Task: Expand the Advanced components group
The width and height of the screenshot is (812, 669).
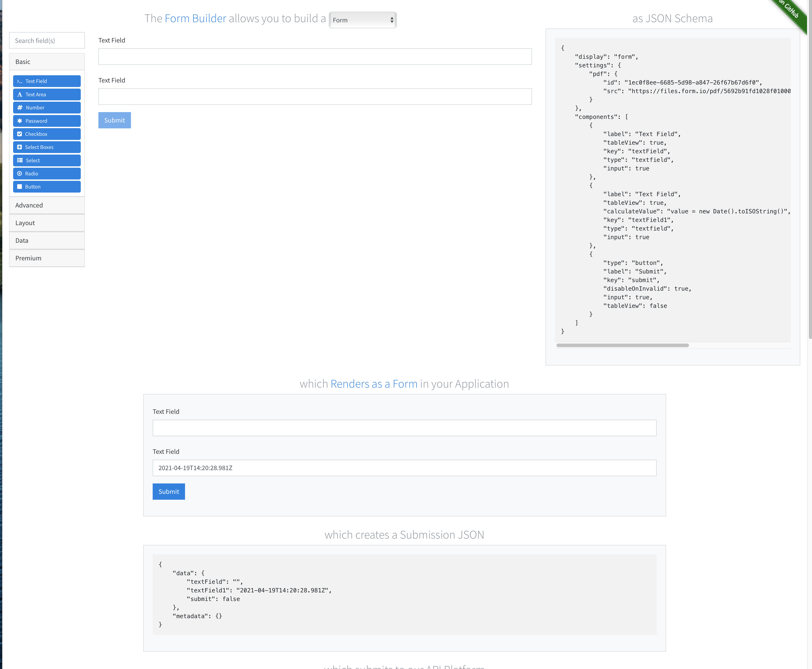Action: tap(29, 205)
